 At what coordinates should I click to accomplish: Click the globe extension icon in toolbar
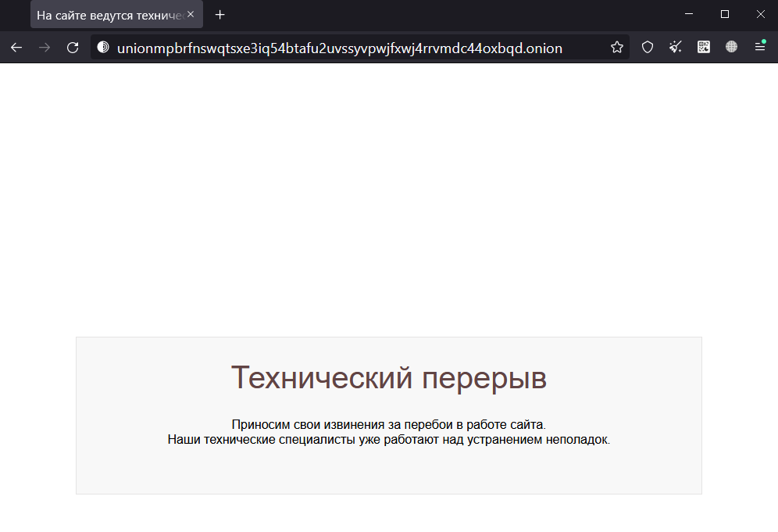tap(731, 47)
